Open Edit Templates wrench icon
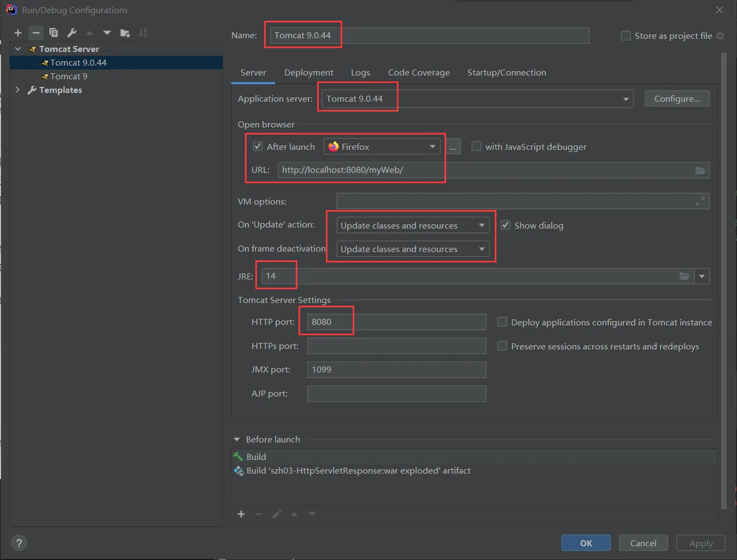Image resolution: width=737 pixels, height=560 pixels. [72, 33]
